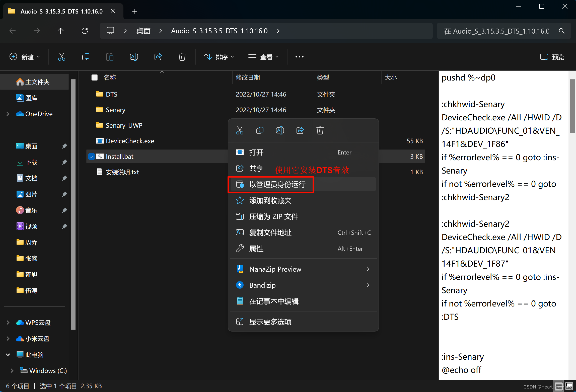This screenshot has height=392, width=576.
Task: Choose 以管理员身份运行 from the context menu
Action: click(277, 185)
